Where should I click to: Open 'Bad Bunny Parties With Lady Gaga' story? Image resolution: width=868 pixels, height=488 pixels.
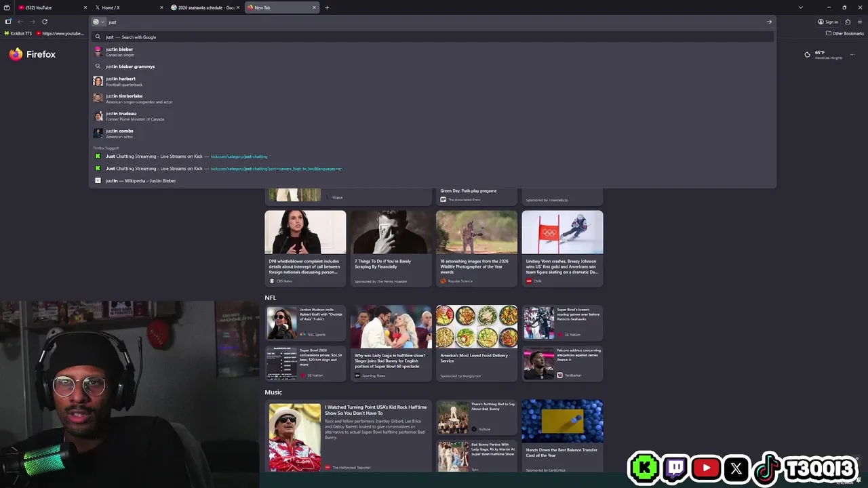tap(476, 457)
